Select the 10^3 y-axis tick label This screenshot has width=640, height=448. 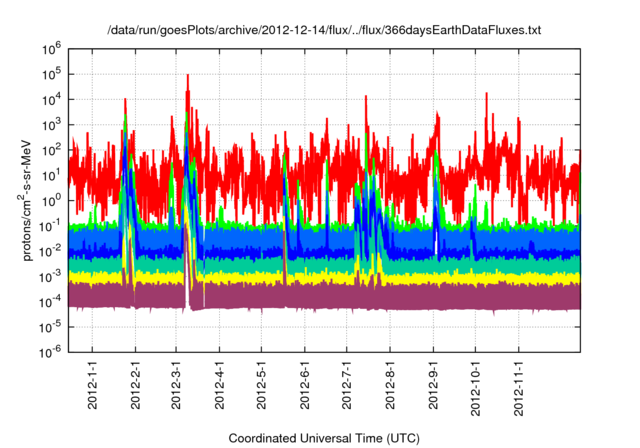[x=51, y=126]
